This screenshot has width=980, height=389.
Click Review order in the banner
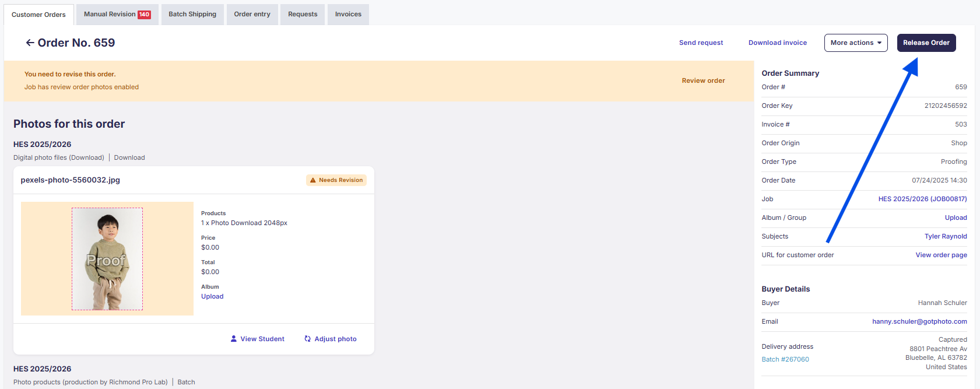pos(704,80)
